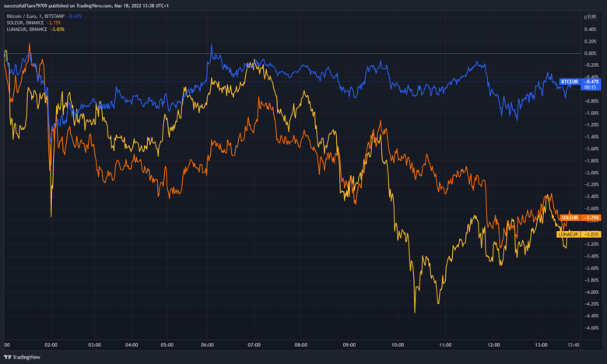607x364 pixels.
Task: Open the EUR currency selector
Action: (591, 16)
